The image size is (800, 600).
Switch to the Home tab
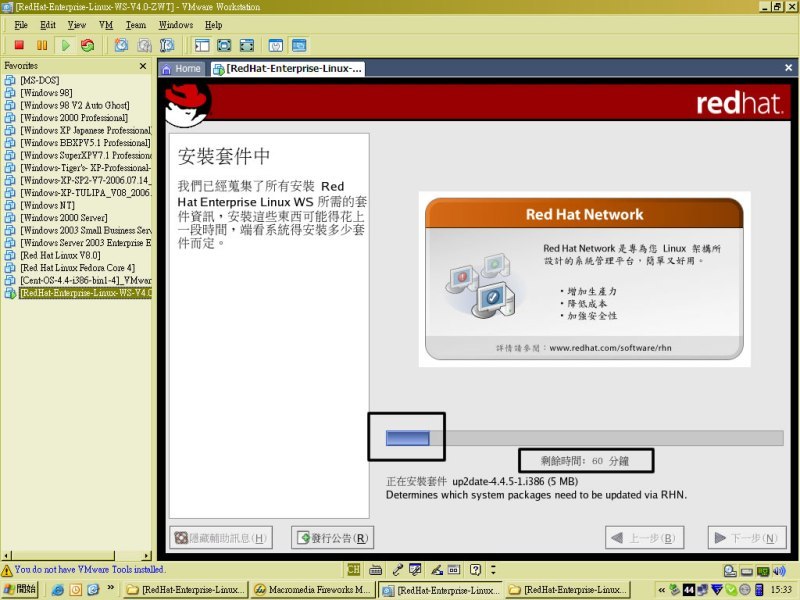(x=182, y=69)
